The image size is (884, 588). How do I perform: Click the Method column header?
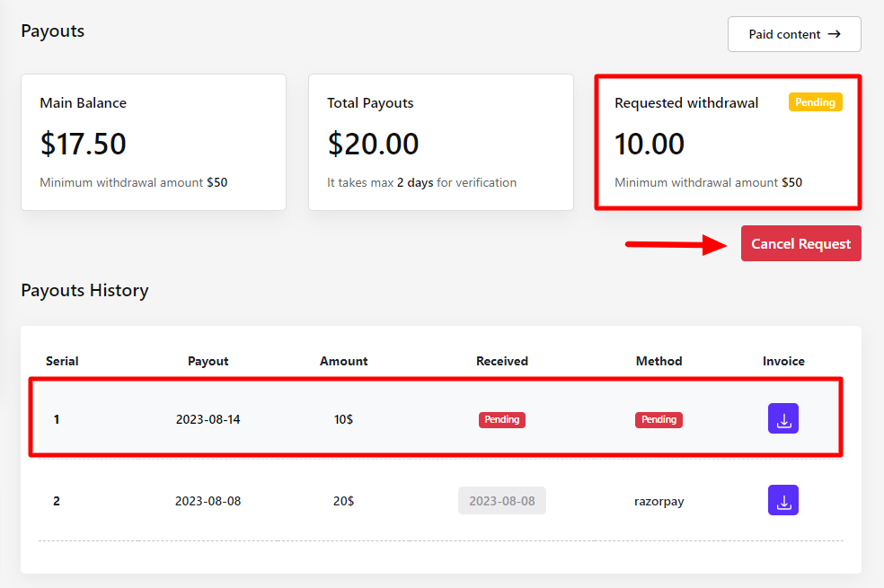[x=659, y=361]
